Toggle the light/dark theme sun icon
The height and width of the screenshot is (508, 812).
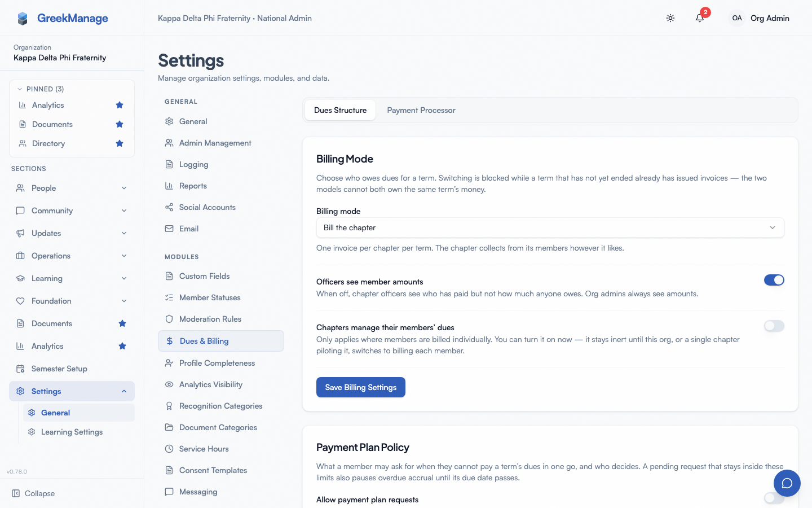[670, 18]
